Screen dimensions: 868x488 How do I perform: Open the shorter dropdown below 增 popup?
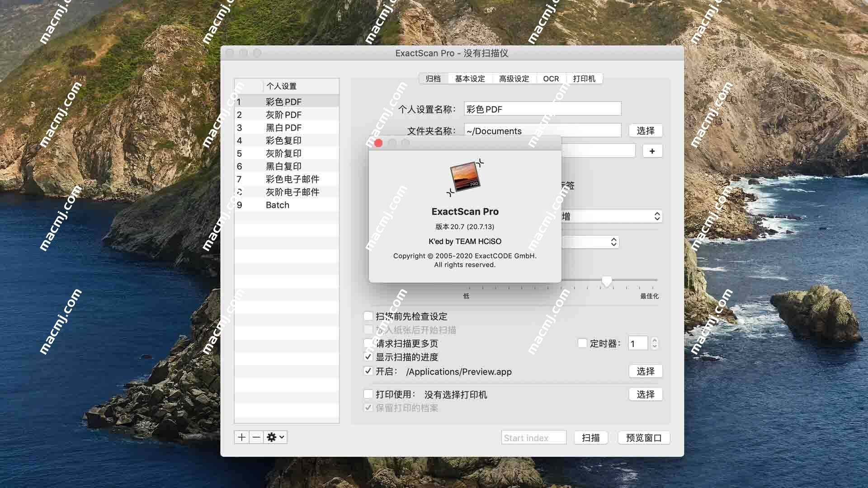590,242
